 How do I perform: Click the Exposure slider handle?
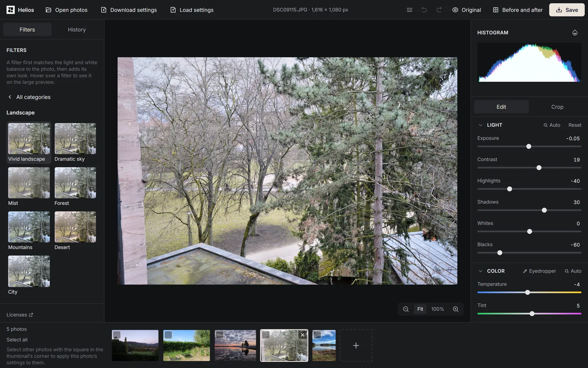pyautogui.click(x=529, y=146)
